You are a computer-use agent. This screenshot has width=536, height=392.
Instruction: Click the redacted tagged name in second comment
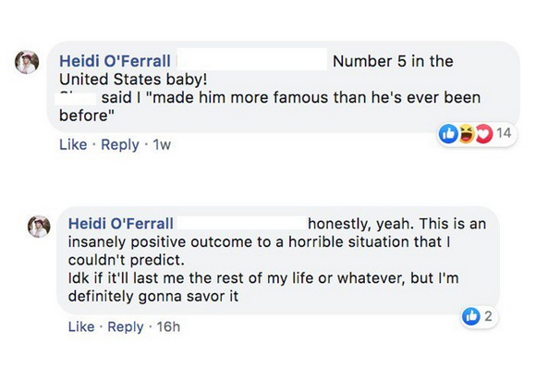pyautogui.click(x=242, y=222)
